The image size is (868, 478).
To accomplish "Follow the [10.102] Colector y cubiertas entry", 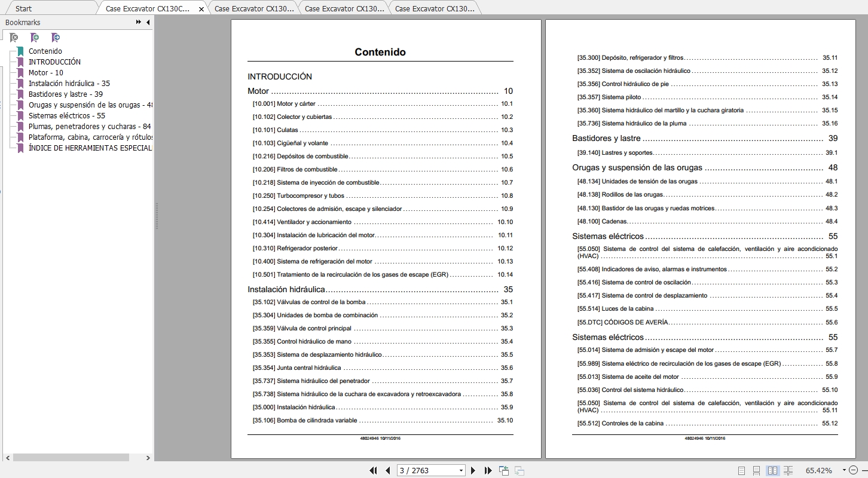I will pos(383,117).
